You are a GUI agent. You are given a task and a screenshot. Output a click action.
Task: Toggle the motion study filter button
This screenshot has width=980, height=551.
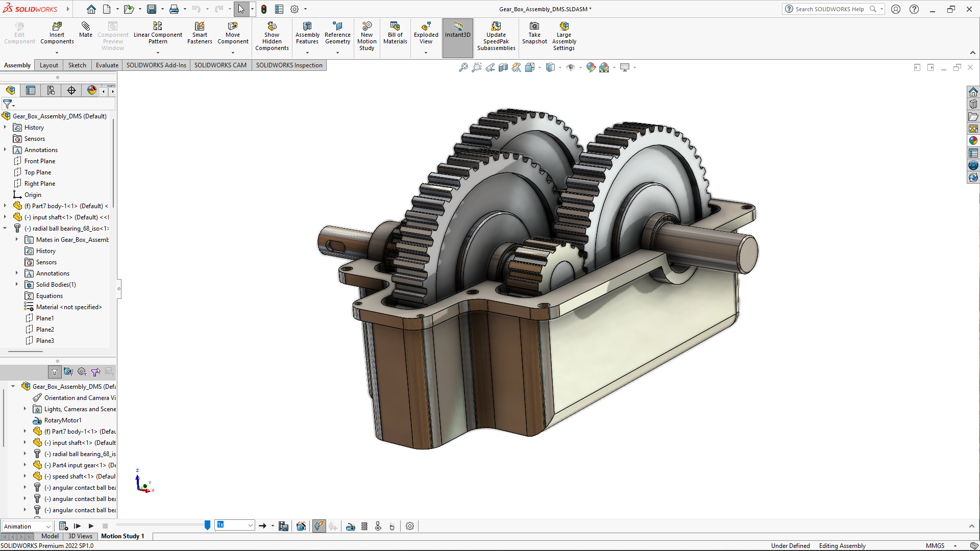(55, 372)
